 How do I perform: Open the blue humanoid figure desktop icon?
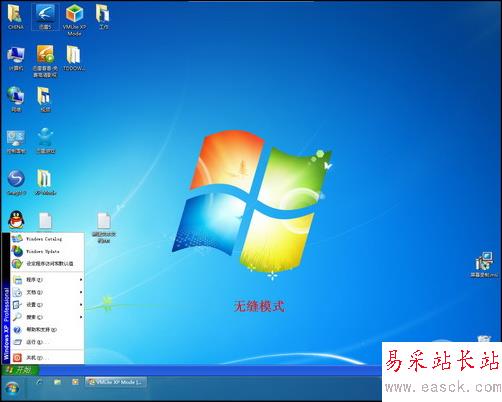(x=45, y=141)
